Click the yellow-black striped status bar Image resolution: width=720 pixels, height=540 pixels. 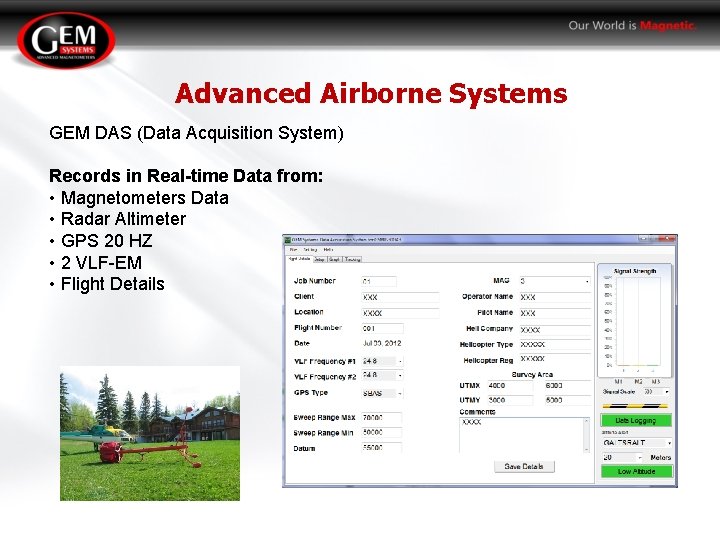click(x=635, y=406)
